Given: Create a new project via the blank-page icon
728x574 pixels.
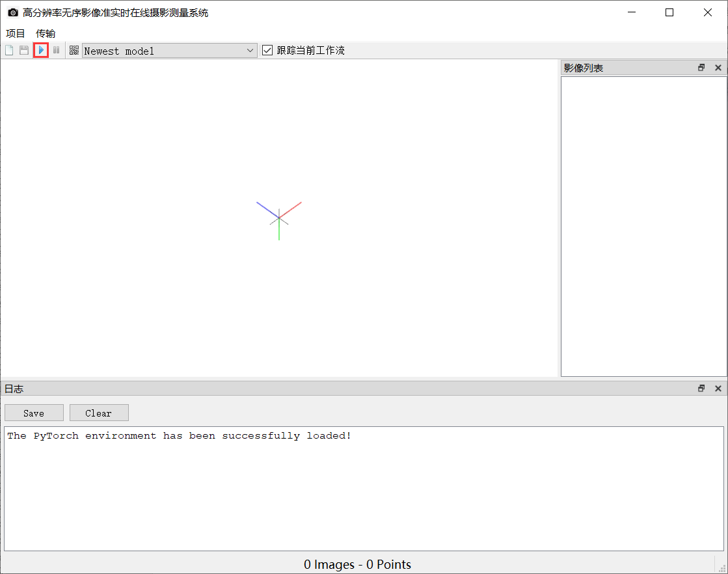Looking at the screenshot, I should [x=8, y=50].
